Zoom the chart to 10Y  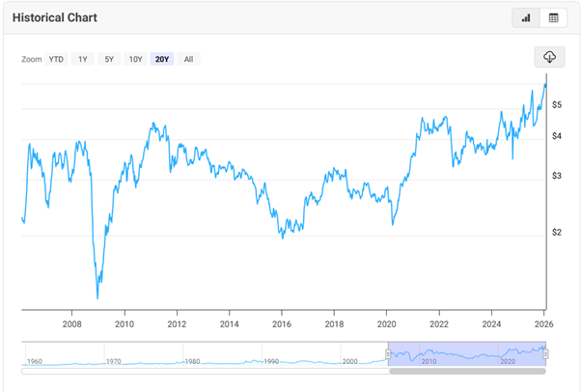135,59
